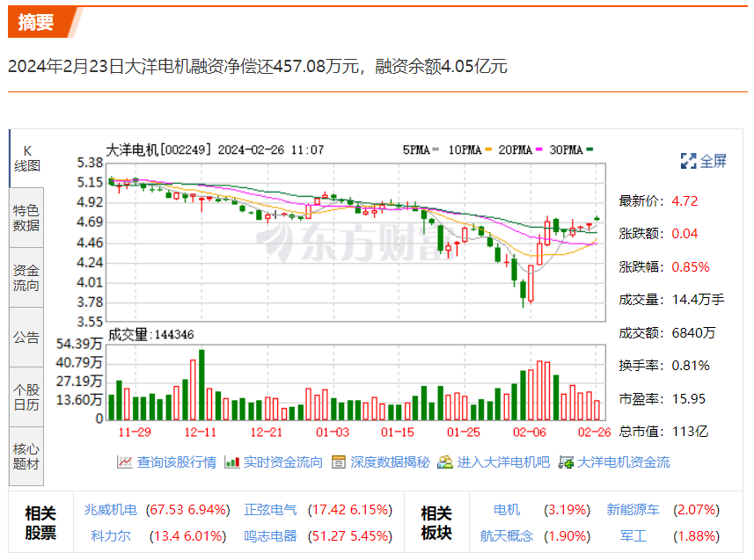Open related stock 鸣志电器 link
This screenshot has width=754, height=560.
[270, 535]
